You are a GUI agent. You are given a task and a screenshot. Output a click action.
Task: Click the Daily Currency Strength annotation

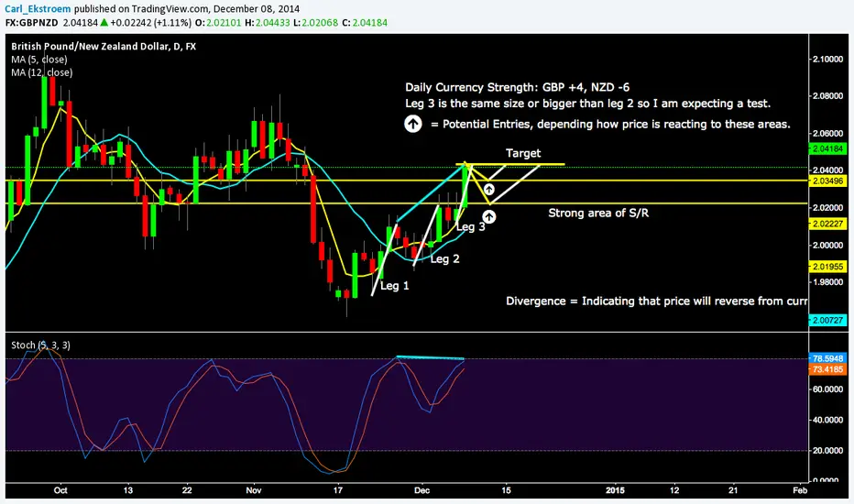click(518, 87)
